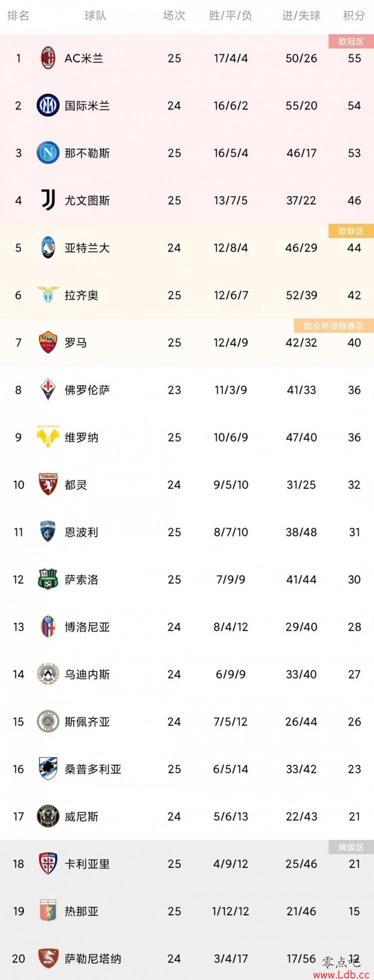Viewport: 374px width, 980px height.
Task: Open the 桑普多利亚 team name
Action: point(93,769)
